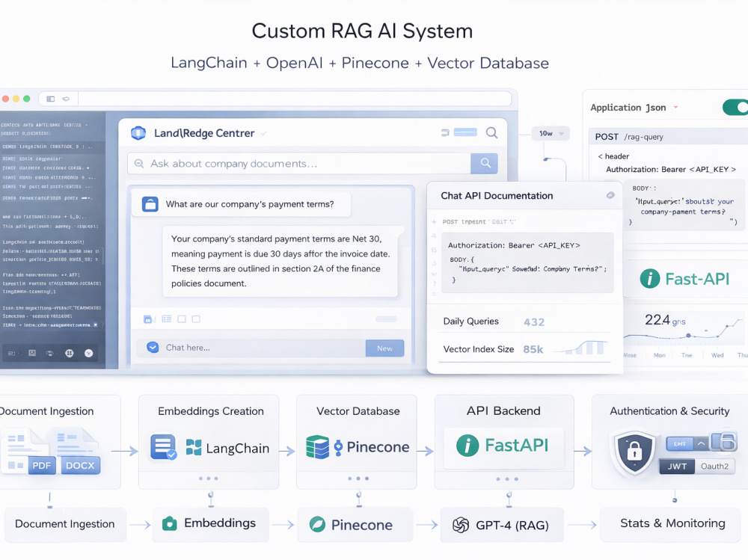This screenshot has height=560, width=748.
Task: Click the padlock window icon in Authentication card
Action: [724, 441]
